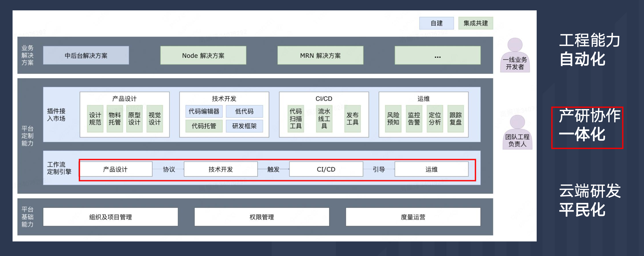Select the 监控告警 block
The width and height of the screenshot is (644, 256).
point(414,119)
